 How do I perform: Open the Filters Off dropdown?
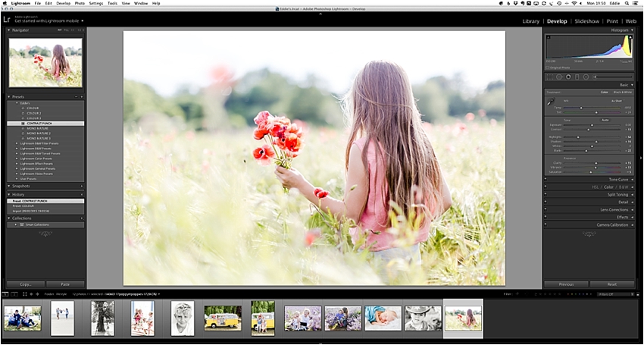pos(616,294)
